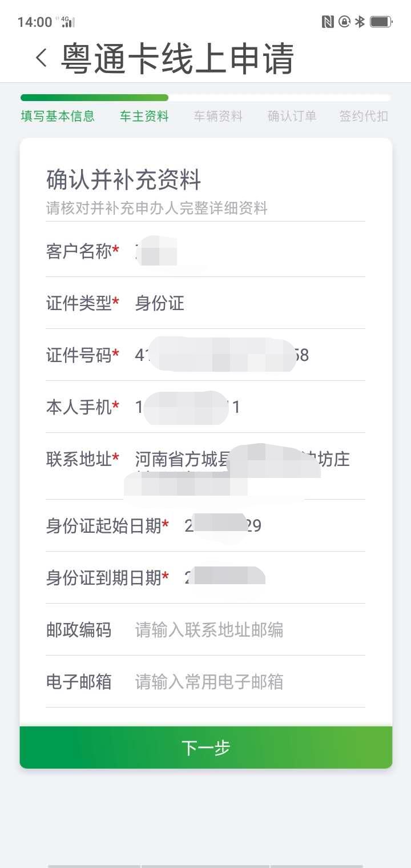411x868 pixels.
Task: Tap the 电子邮箱 input field
Action: pyautogui.click(x=228, y=682)
